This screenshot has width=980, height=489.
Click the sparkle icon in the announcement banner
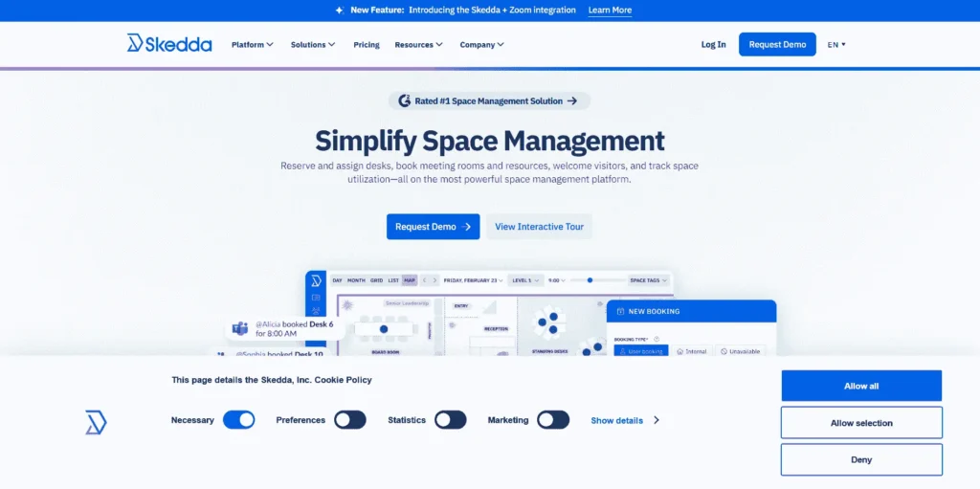tap(340, 11)
